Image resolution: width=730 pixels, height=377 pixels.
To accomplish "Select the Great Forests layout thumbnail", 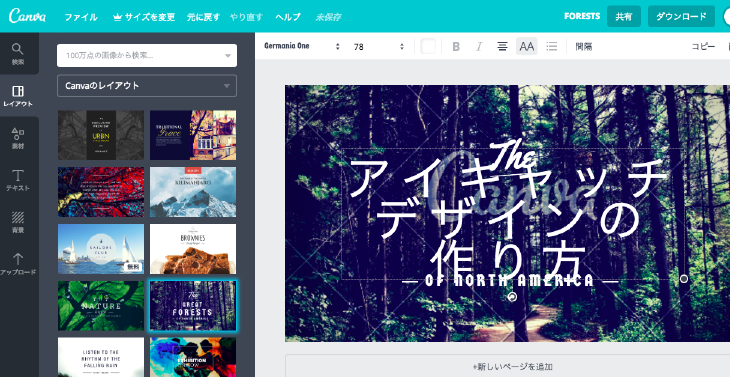I will [x=193, y=306].
